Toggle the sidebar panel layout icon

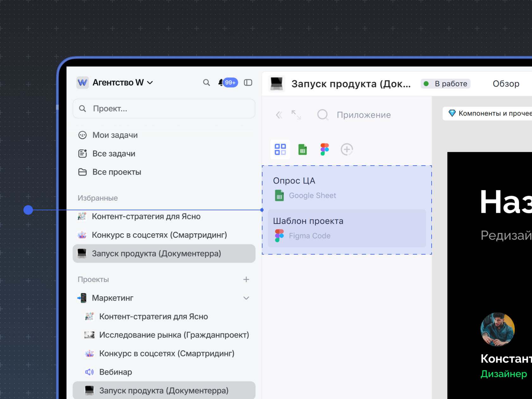[x=248, y=83]
